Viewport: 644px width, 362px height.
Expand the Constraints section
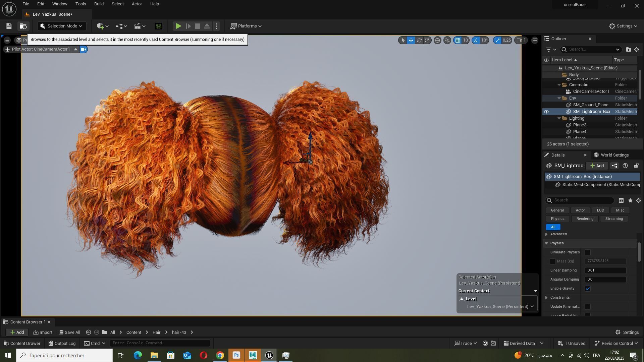[x=546, y=298]
